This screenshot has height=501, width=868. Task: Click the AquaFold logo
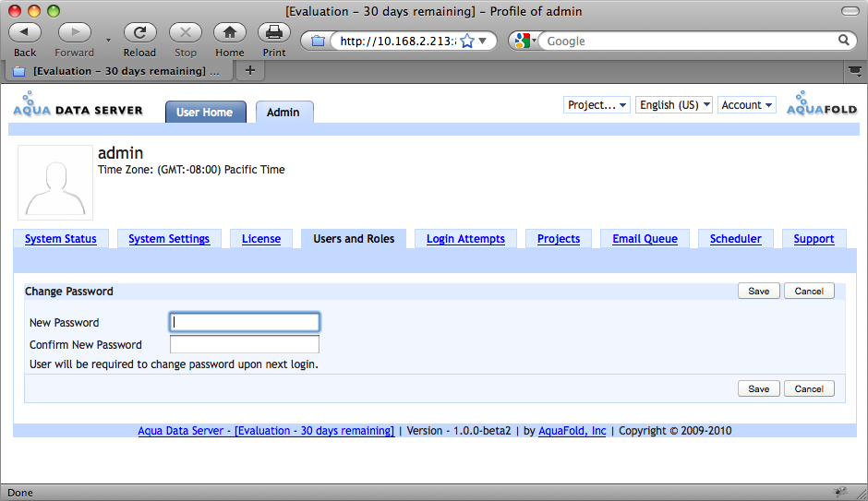pos(822,103)
